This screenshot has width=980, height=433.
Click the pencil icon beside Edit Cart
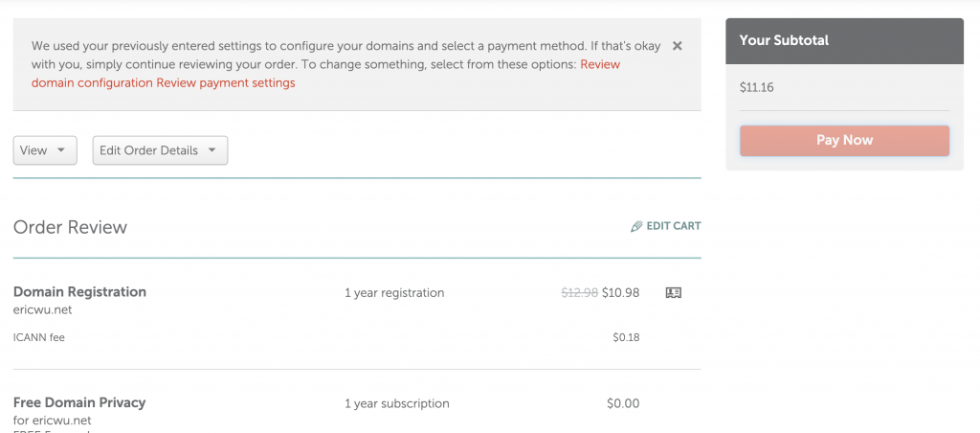pos(636,227)
